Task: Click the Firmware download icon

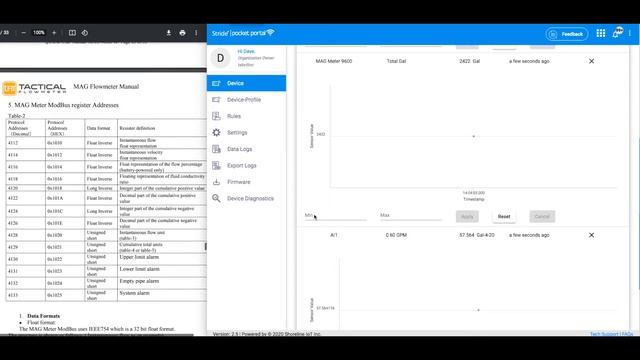Action: (x=216, y=182)
